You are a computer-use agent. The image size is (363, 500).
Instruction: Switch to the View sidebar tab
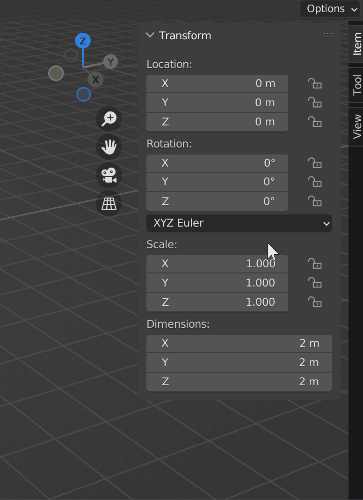click(356, 126)
